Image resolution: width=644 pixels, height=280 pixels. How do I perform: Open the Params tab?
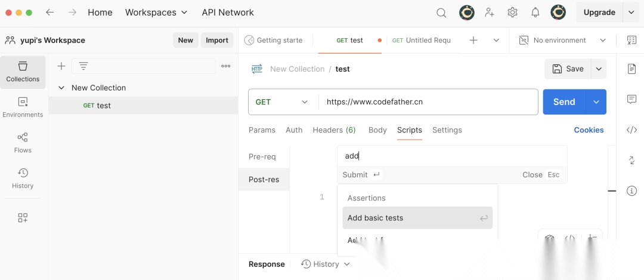coord(262,130)
